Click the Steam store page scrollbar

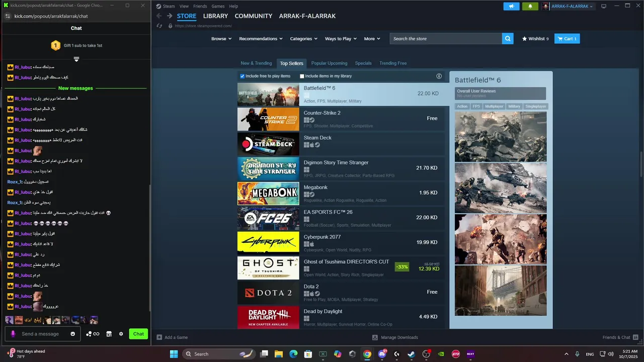[x=641, y=164]
